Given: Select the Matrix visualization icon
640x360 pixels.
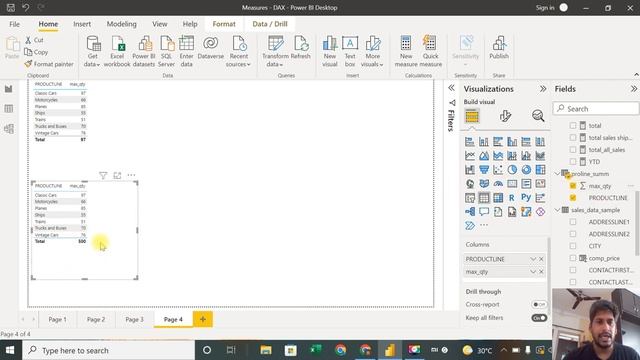Looking at the screenshot, I should point(498,198).
